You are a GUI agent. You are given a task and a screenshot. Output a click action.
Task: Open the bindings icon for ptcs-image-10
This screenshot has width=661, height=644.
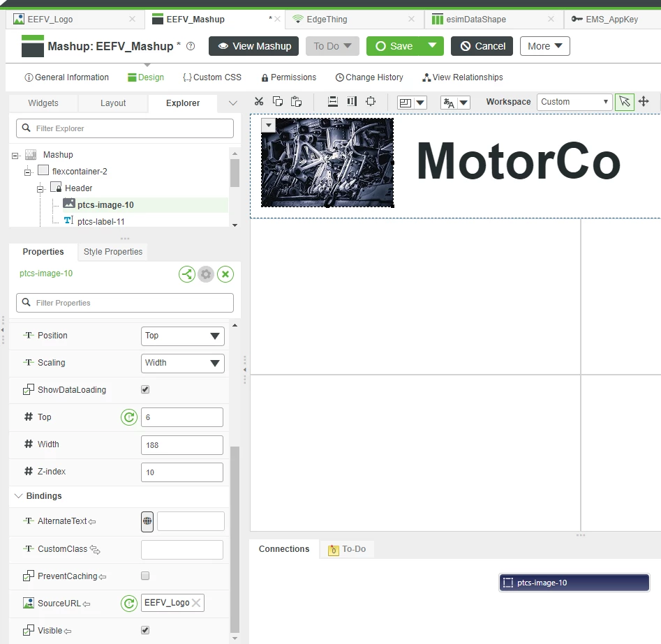pyautogui.click(x=186, y=274)
